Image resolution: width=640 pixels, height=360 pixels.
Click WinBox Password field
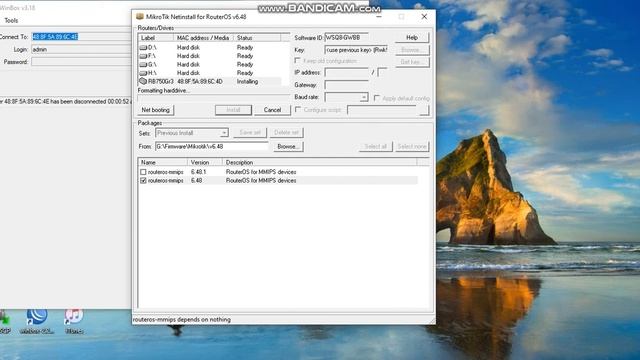82,62
